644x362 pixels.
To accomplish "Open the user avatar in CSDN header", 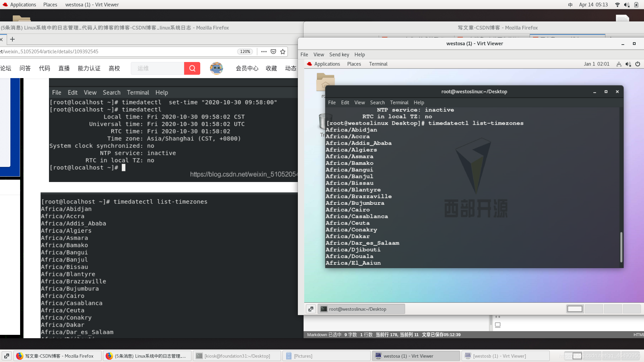I will pos(216,68).
